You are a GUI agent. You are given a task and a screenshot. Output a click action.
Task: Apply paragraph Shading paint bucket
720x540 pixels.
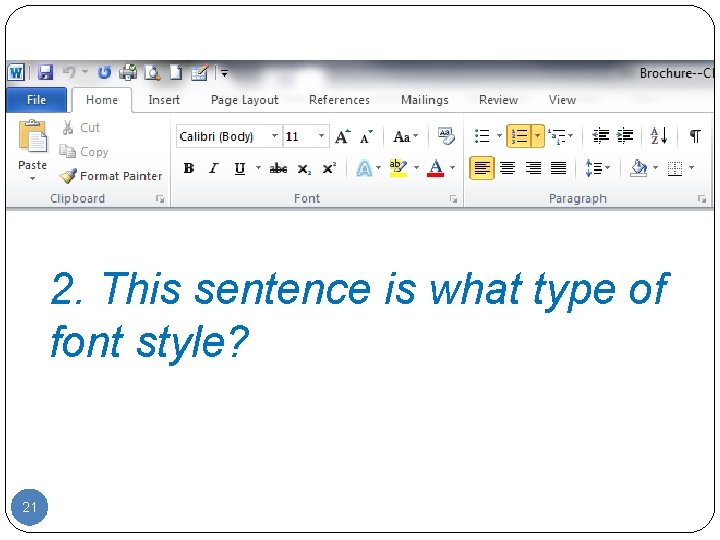pyautogui.click(x=639, y=168)
